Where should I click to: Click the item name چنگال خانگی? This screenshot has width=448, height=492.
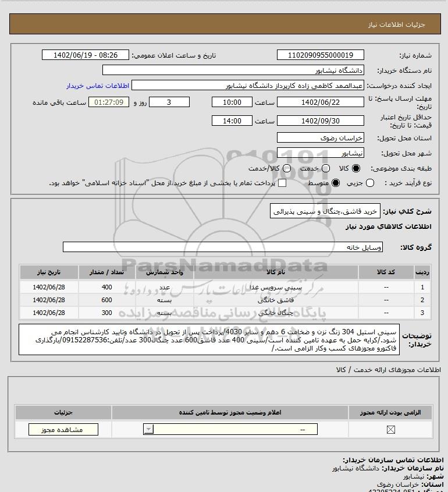[x=276, y=313]
